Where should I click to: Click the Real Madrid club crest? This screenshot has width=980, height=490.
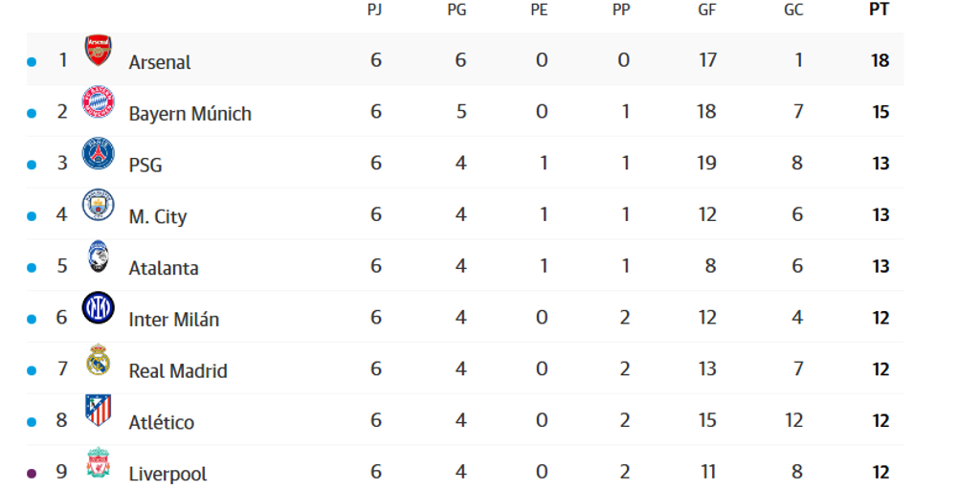click(x=98, y=359)
